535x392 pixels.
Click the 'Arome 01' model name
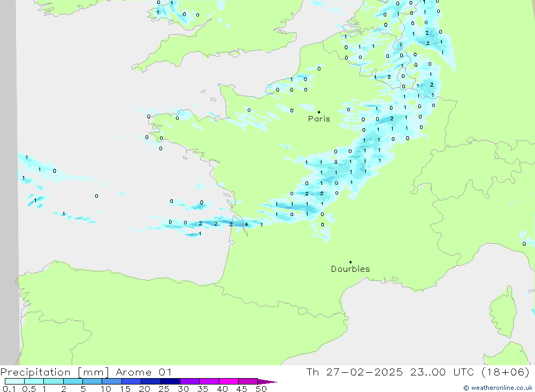click(x=143, y=372)
